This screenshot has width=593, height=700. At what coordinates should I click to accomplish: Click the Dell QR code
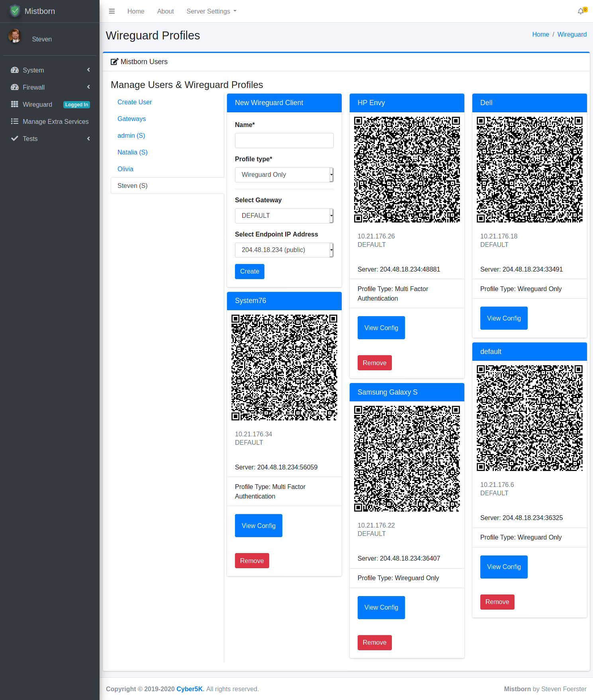(530, 170)
